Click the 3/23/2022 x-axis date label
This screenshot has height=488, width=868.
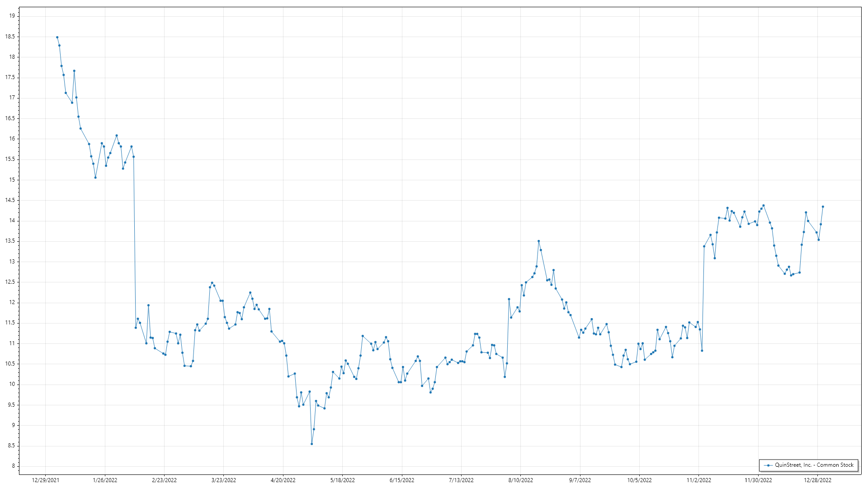click(224, 480)
